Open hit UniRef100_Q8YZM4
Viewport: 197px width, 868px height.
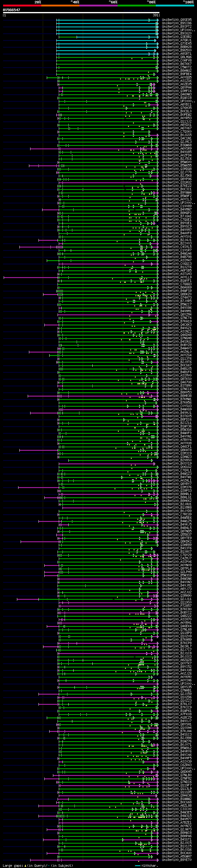point(177,314)
